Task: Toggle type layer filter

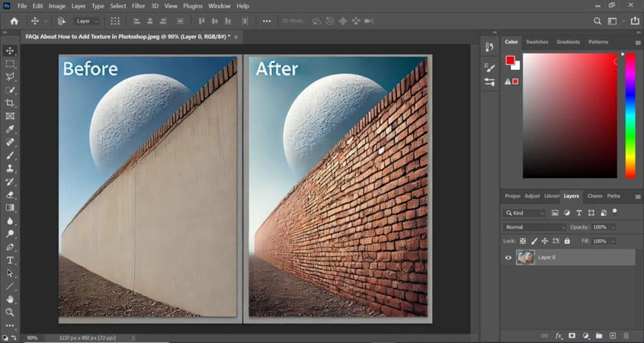Action: click(x=579, y=213)
